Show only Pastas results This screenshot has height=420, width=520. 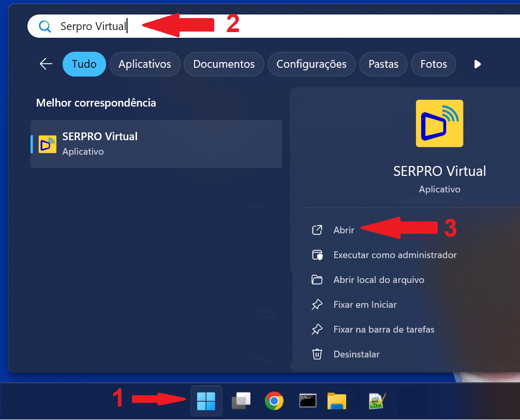(383, 64)
